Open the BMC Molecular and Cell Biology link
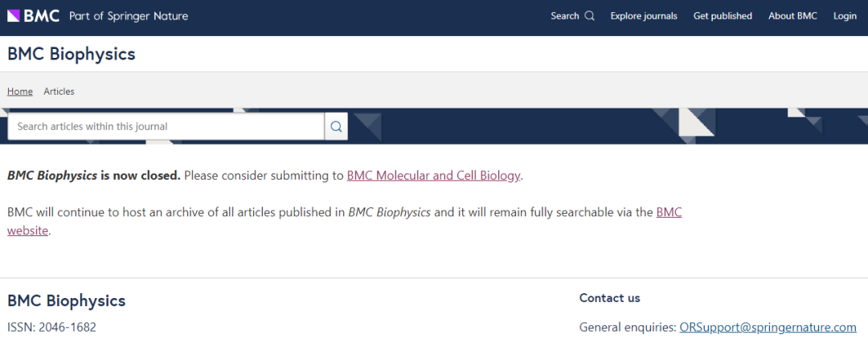The image size is (868, 347). [x=433, y=175]
